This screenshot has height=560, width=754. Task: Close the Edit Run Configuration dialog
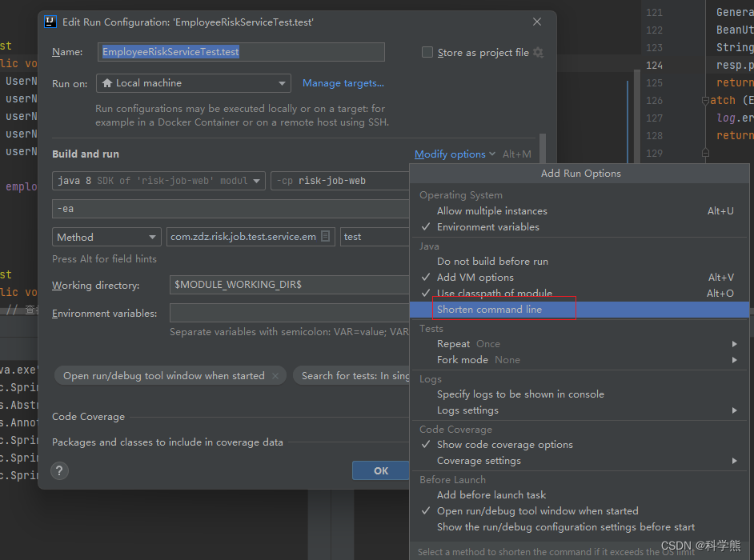click(x=536, y=22)
